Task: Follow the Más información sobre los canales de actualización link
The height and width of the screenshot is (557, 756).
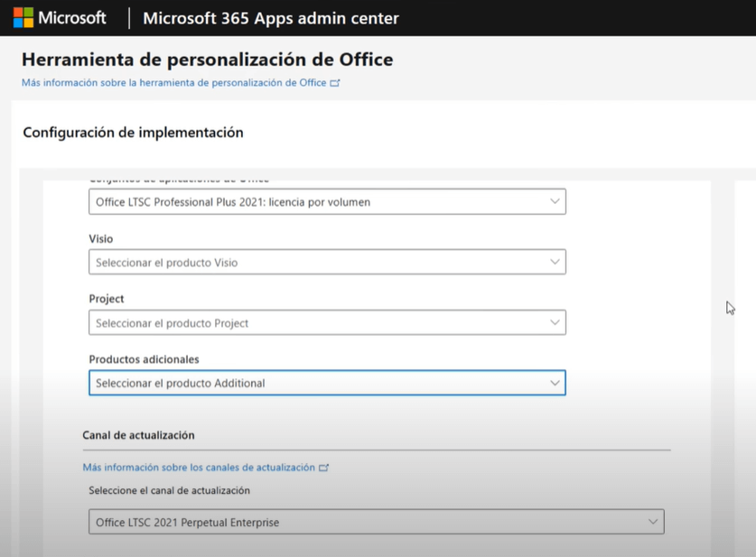Action: coord(199,468)
